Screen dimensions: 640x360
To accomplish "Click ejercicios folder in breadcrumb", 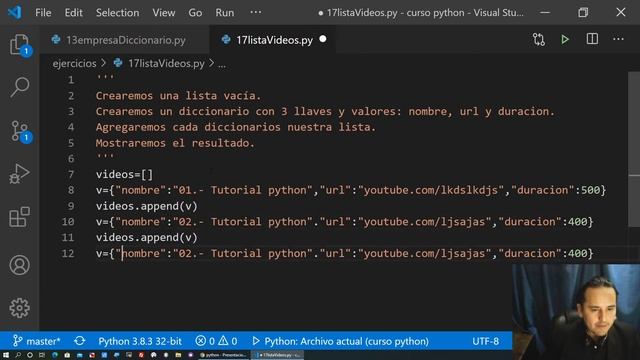I will pyautogui.click(x=74, y=64).
